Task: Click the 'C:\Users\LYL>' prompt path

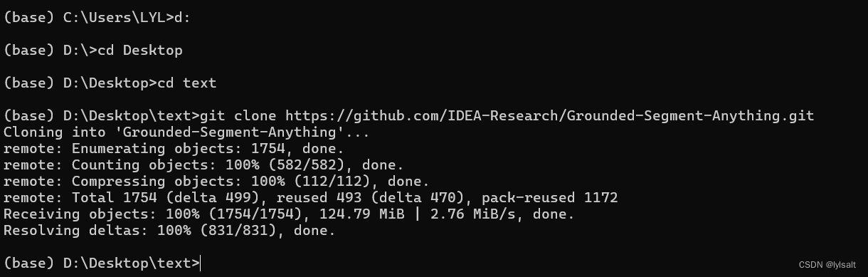Action: [x=119, y=17]
